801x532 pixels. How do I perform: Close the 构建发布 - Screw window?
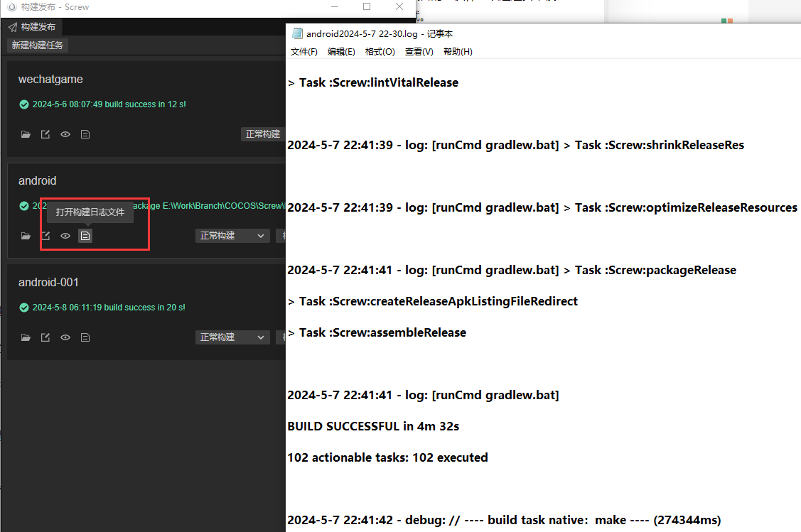coord(399,6)
